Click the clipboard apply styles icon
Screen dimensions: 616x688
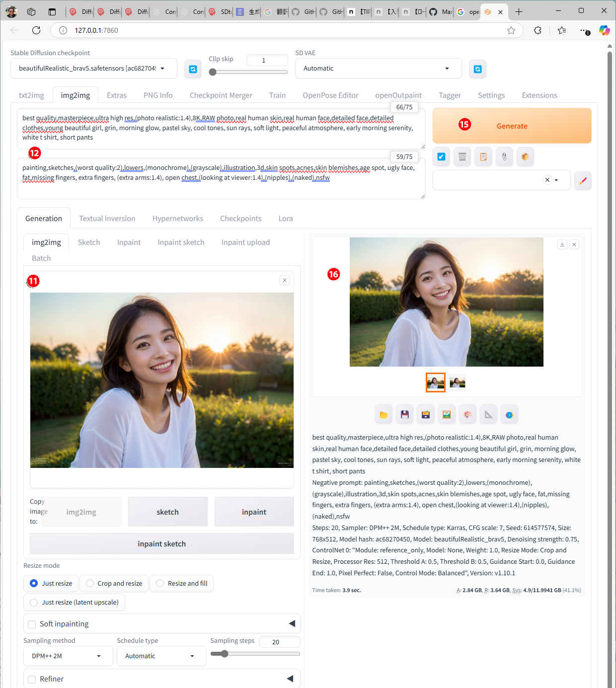click(x=483, y=157)
